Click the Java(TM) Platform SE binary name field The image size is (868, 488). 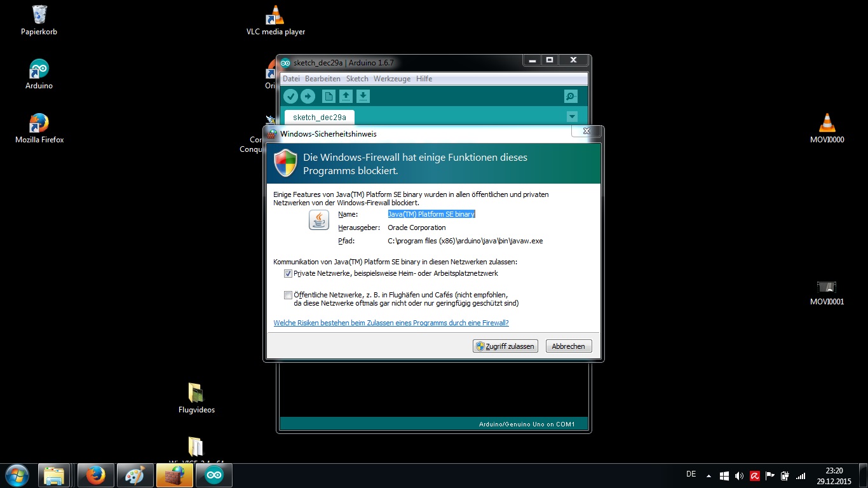point(431,214)
